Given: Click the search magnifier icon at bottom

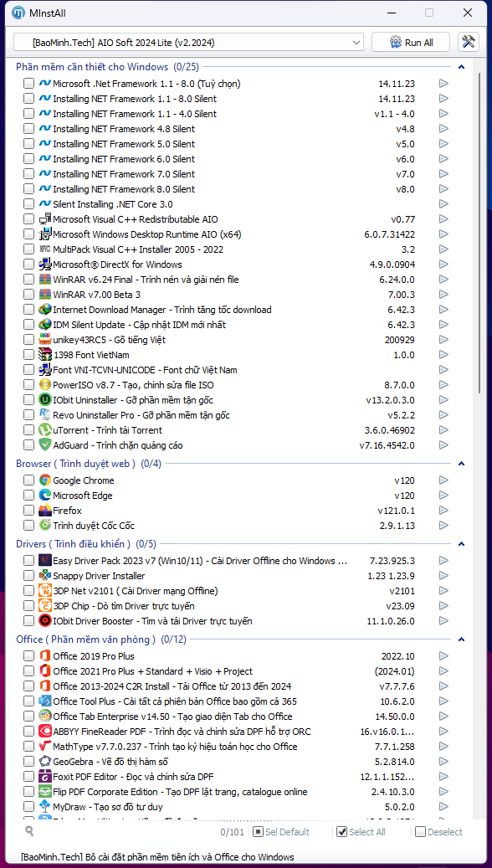Looking at the screenshot, I should click(29, 831).
